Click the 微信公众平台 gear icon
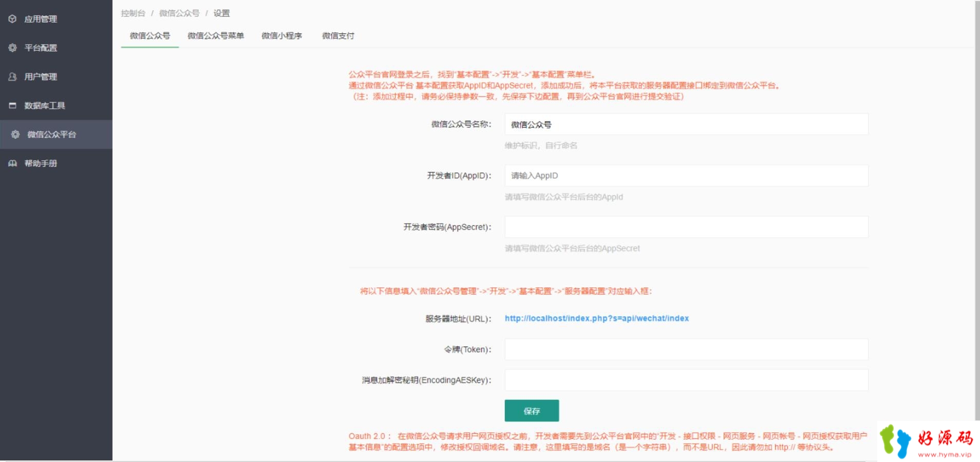 click(15, 134)
